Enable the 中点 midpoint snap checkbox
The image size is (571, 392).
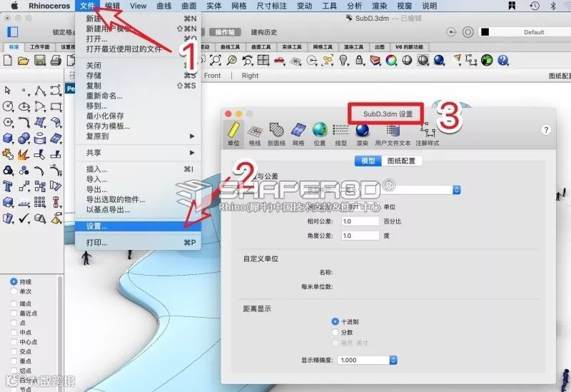(14, 332)
